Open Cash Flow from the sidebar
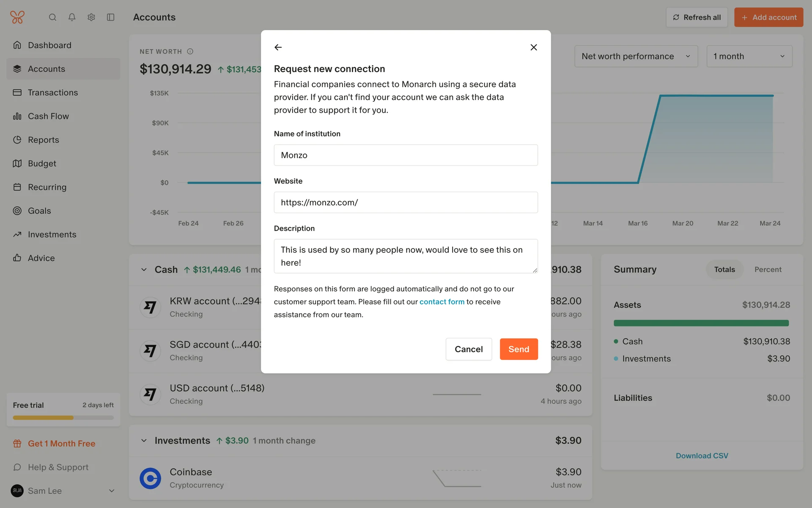The height and width of the screenshot is (508, 812). point(48,116)
